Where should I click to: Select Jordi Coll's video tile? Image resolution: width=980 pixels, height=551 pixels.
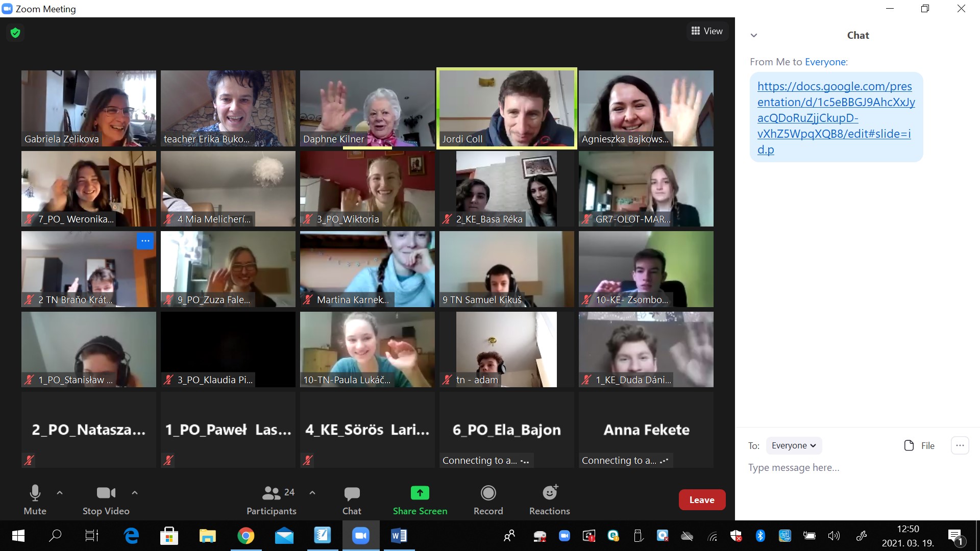click(507, 108)
